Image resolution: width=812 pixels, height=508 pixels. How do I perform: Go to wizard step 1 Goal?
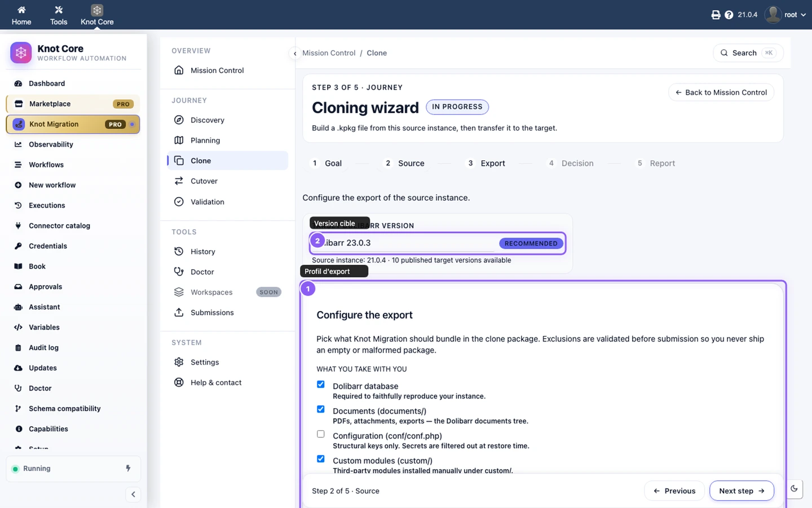tap(326, 163)
